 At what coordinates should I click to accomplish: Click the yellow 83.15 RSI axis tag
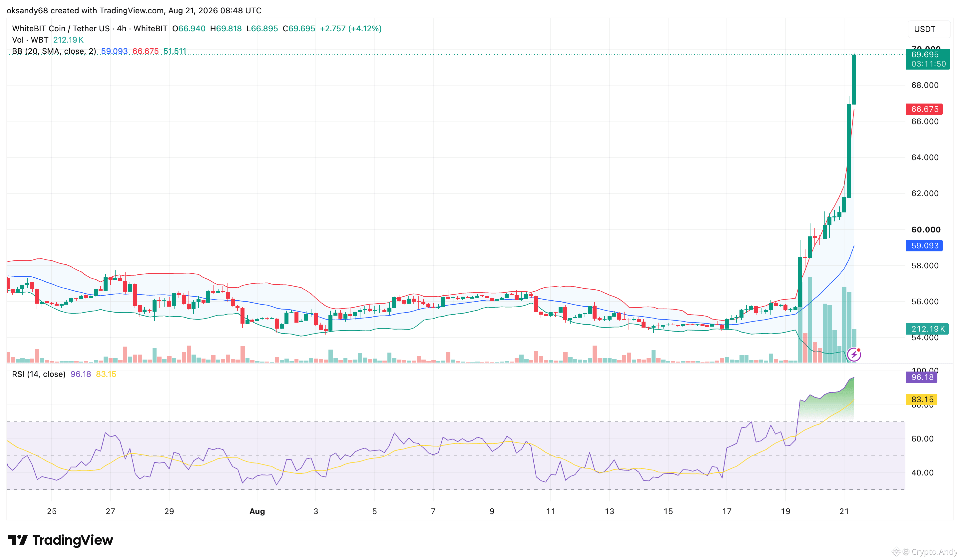(x=921, y=400)
